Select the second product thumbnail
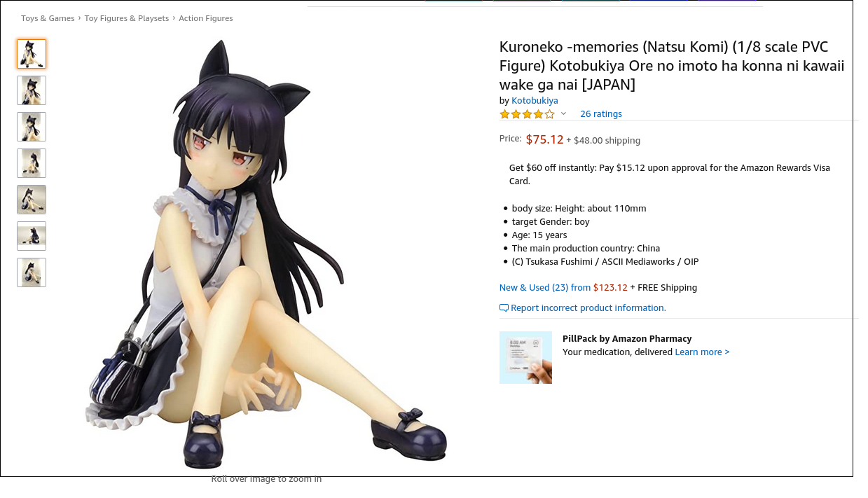 pyautogui.click(x=32, y=90)
